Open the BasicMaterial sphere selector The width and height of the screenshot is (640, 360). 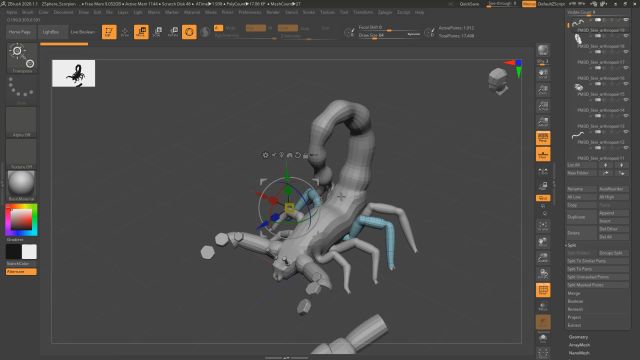point(21,186)
